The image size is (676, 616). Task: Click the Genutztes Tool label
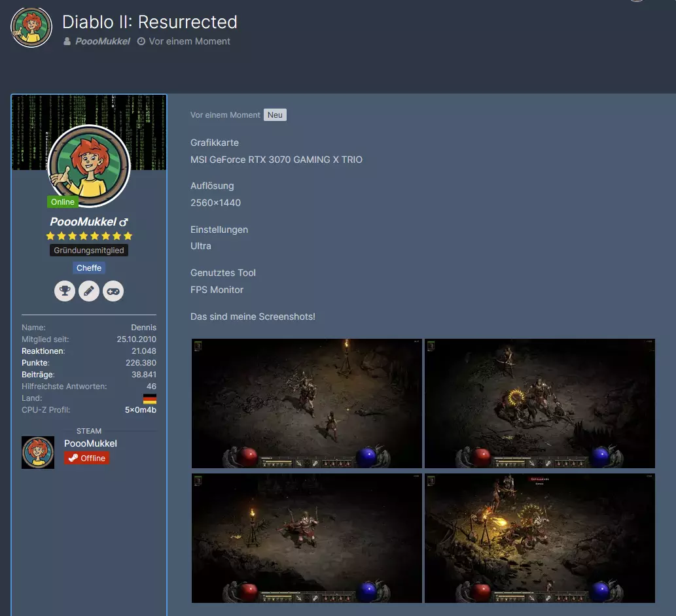point(223,273)
